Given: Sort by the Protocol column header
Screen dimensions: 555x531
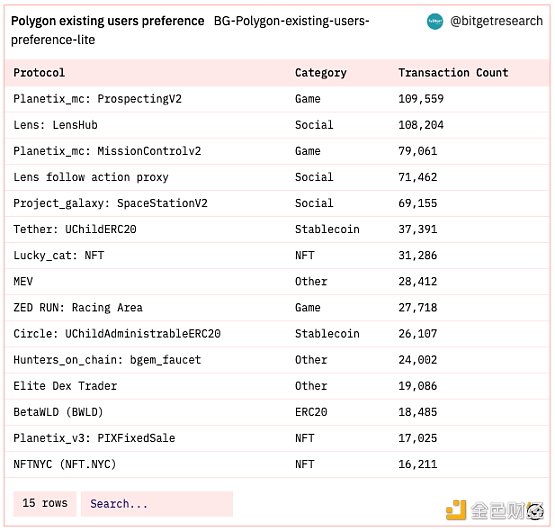Looking at the screenshot, I should [x=39, y=73].
